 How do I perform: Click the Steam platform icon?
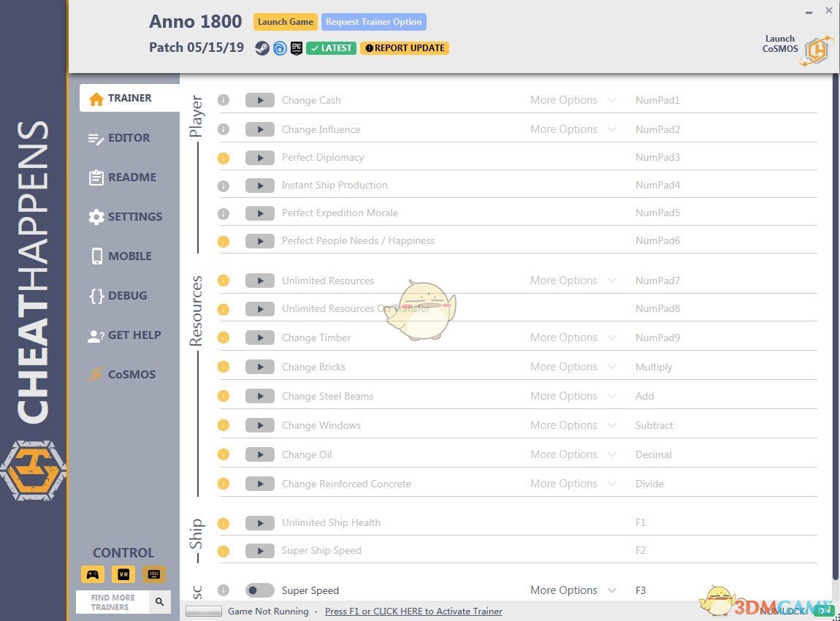[261, 48]
